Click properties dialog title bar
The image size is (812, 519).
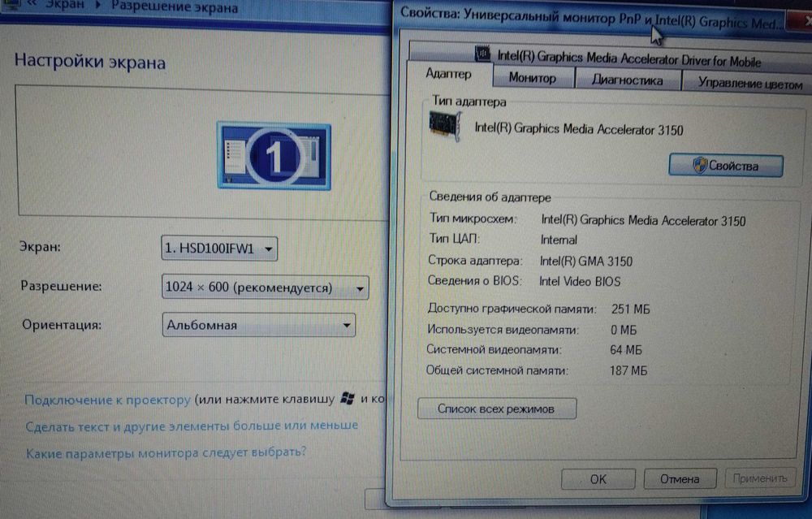590,18
